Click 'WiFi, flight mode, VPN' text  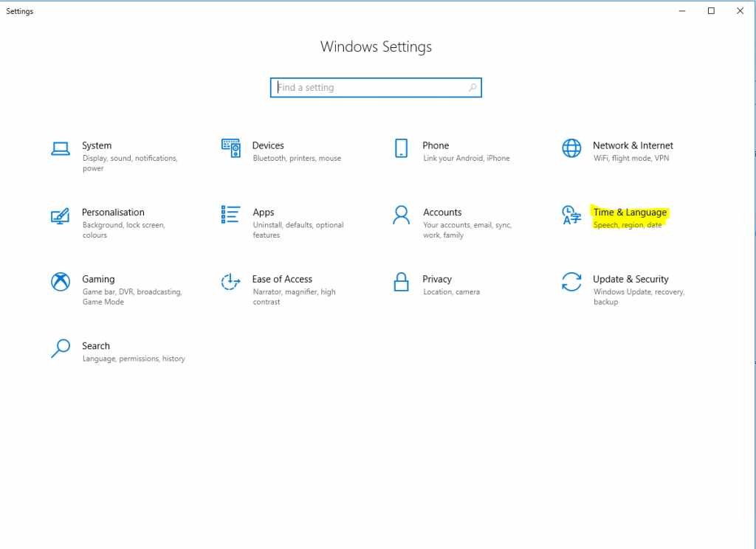(x=631, y=158)
